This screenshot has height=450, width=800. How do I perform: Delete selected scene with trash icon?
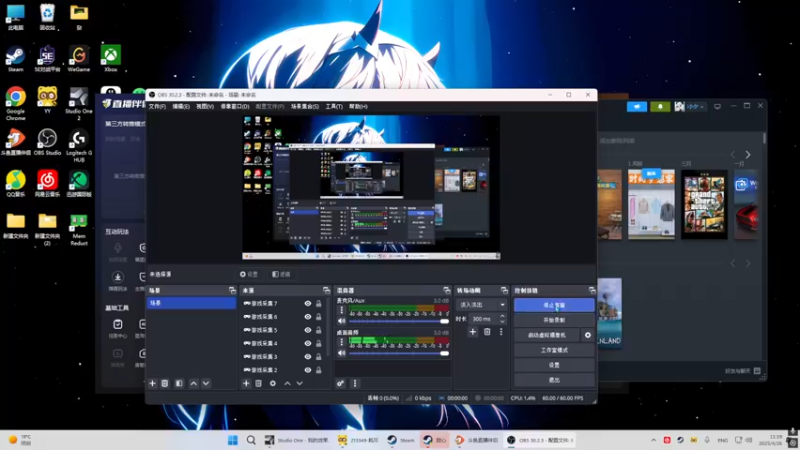(164, 383)
